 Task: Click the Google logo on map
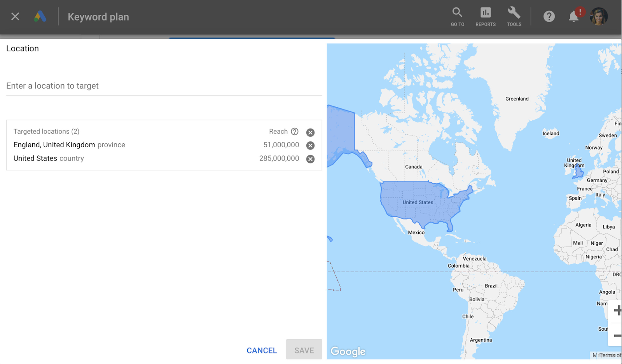(x=348, y=352)
